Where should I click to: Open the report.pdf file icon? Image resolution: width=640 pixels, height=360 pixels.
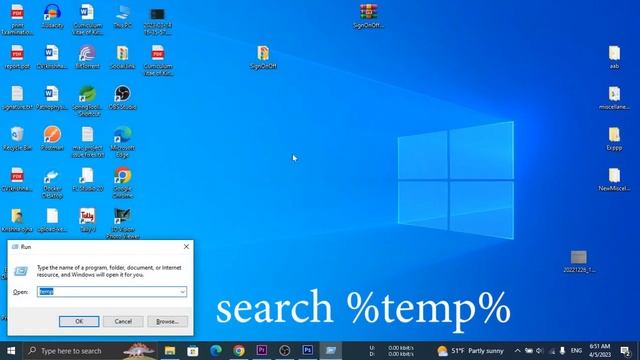(17, 57)
